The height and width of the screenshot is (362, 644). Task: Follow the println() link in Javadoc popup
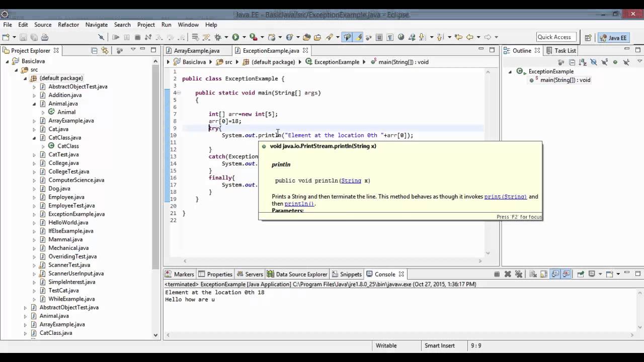pos(299,204)
